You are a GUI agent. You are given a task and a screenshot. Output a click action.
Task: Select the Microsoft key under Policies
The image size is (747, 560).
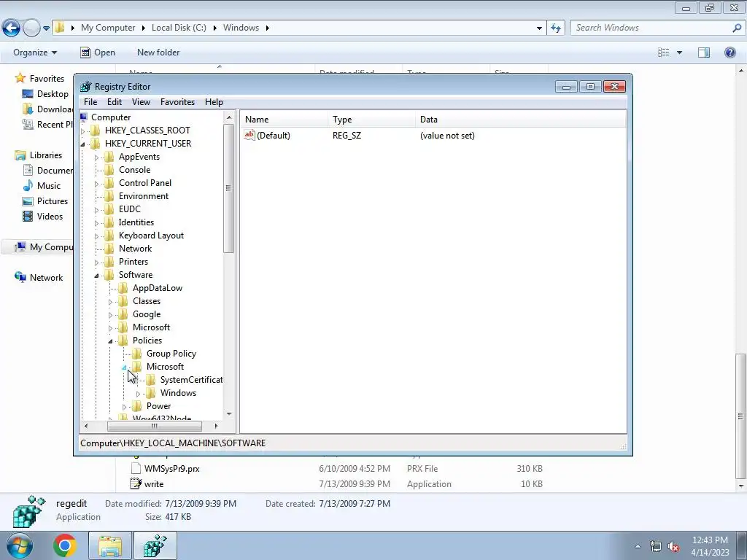165,367
